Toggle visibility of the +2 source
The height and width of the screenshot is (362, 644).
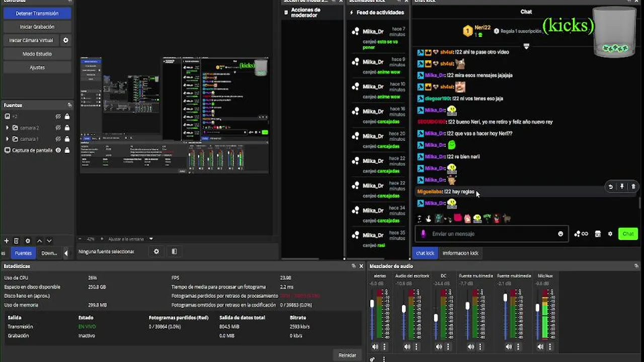point(58,117)
